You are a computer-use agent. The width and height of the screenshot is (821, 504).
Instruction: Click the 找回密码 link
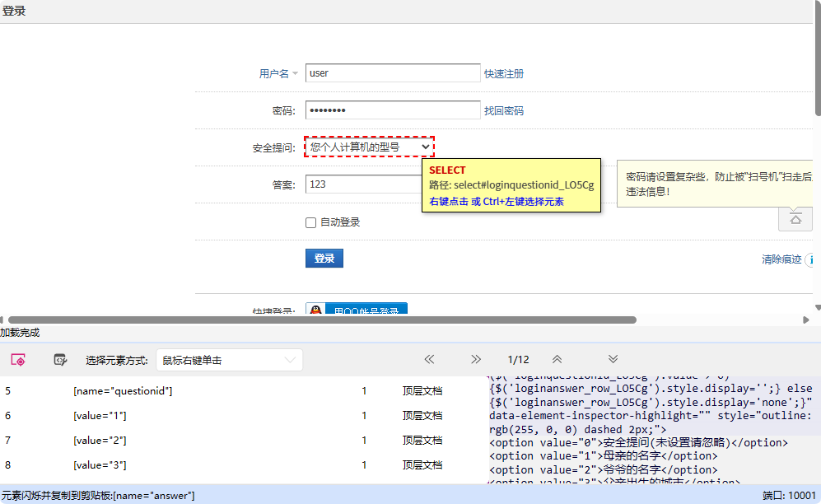(505, 110)
